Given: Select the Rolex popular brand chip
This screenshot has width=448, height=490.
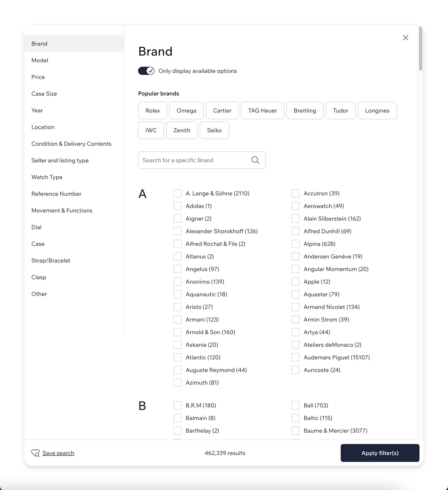Looking at the screenshot, I should point(152,110).
